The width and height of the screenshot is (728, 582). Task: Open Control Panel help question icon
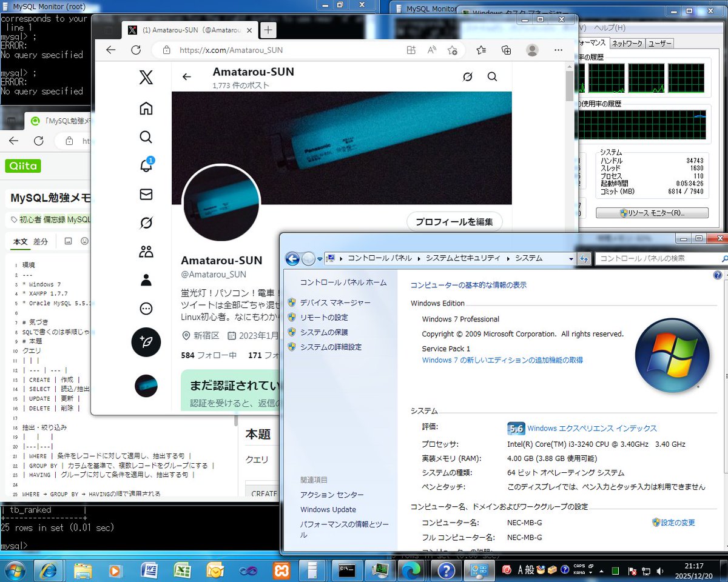coord(718,275)
